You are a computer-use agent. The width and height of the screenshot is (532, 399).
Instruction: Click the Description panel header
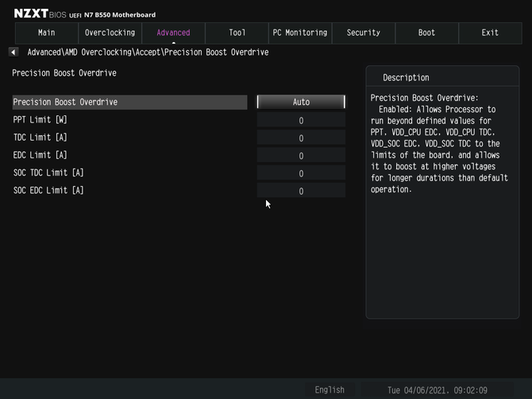[406, 78]
